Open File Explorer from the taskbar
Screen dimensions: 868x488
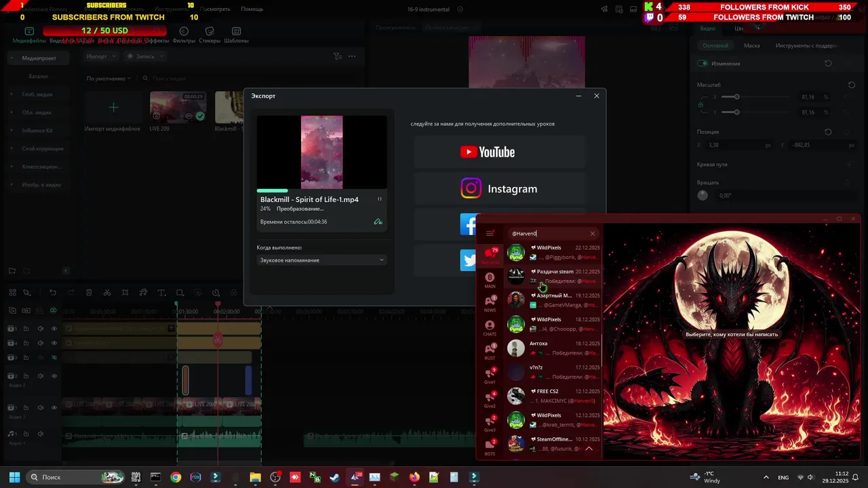(x=255, y=477)
